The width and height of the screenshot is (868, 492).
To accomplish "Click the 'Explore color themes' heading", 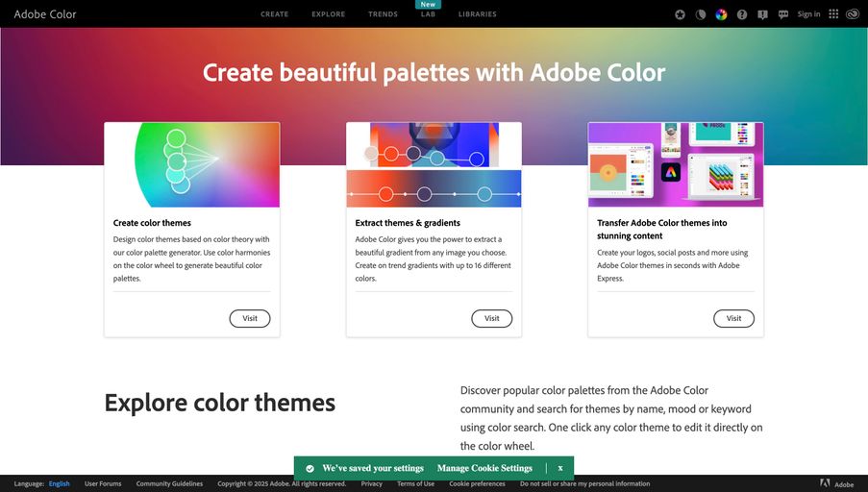I will [220, 403].
